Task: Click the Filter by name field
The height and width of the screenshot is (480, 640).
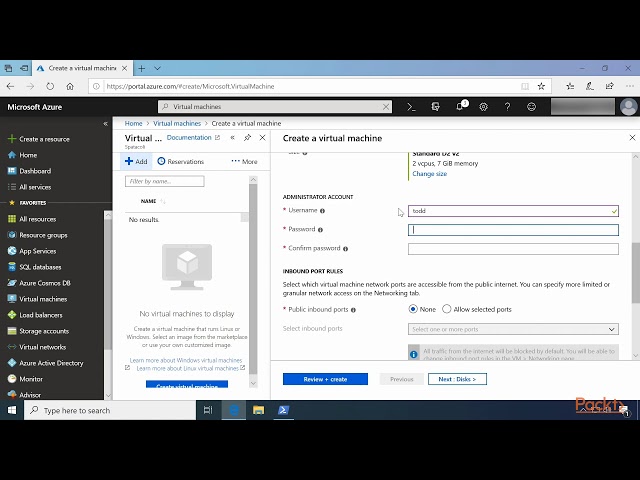Action: (164, 181)
